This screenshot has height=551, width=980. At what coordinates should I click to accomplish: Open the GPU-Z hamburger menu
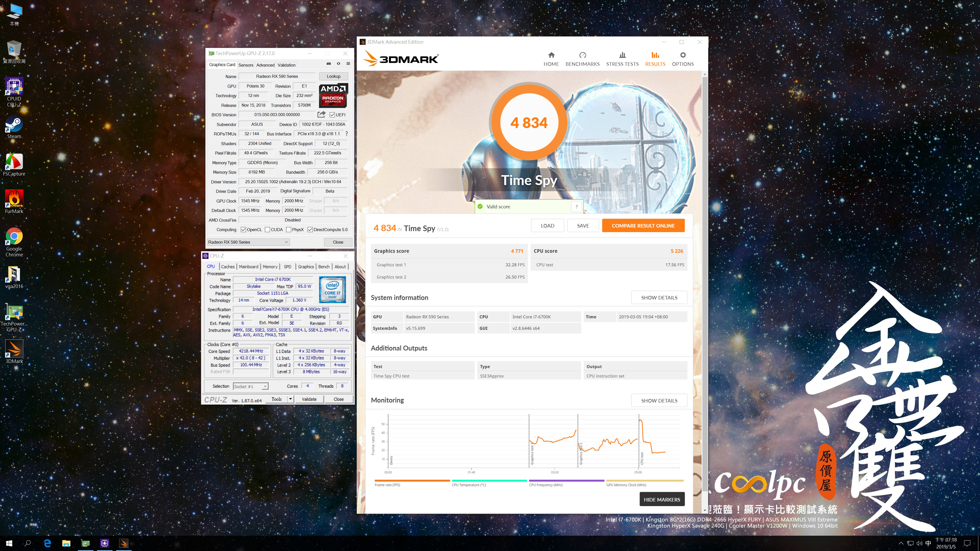[348, 64]
